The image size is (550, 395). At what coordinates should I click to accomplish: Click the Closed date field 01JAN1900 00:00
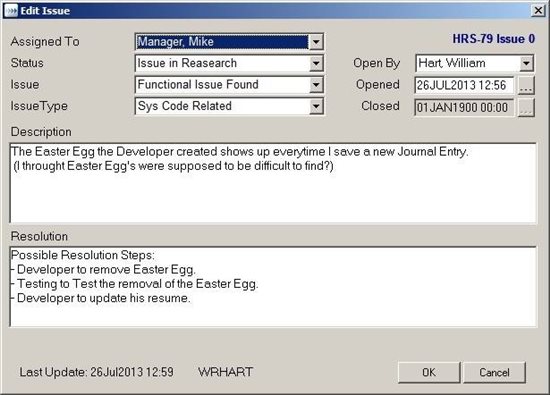pos(464,107)
